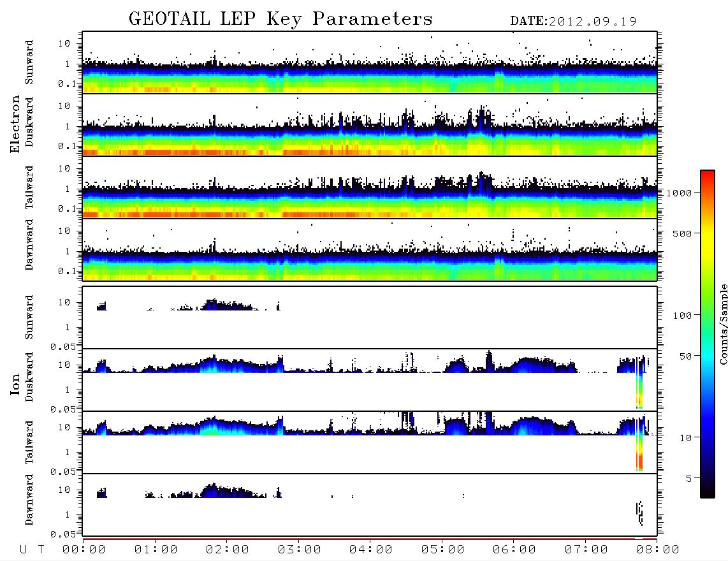
Task: Click the 03:00 time tick label
Action: 299,550
